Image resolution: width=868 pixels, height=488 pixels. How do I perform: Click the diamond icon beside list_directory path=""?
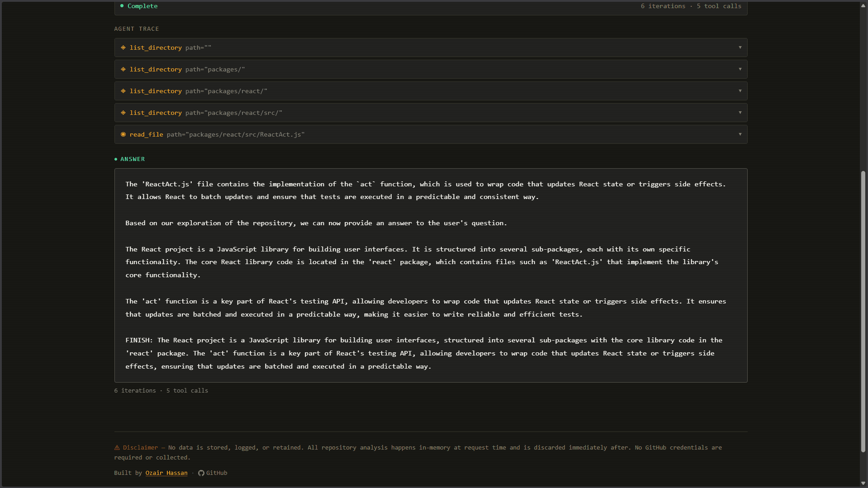(123, 47)
